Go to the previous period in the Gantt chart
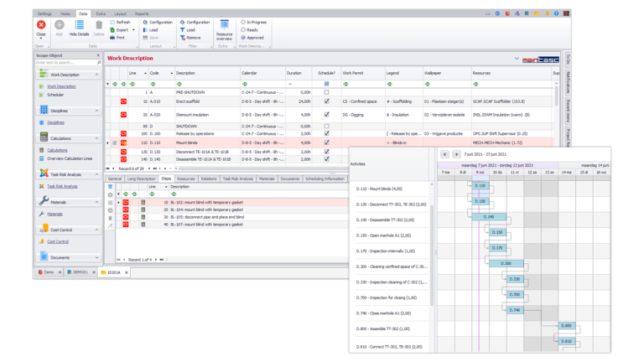This screenshot has height=362, width=644. point(444,154)
